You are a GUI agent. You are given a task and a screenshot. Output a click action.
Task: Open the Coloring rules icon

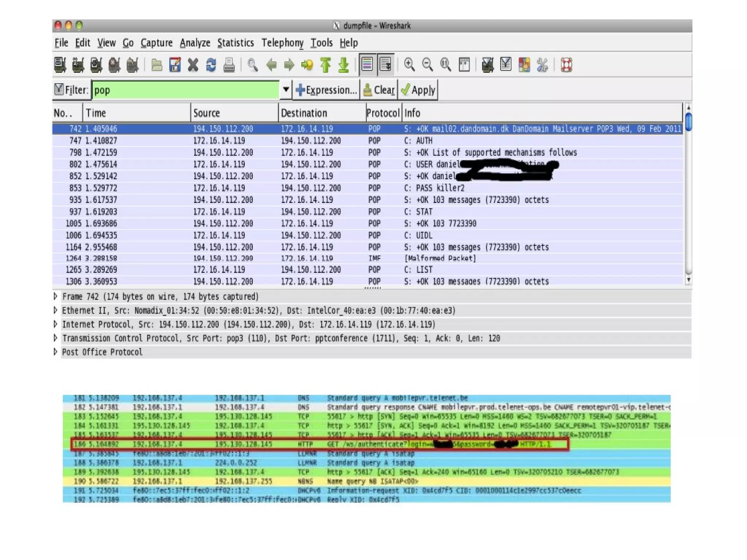524,65
